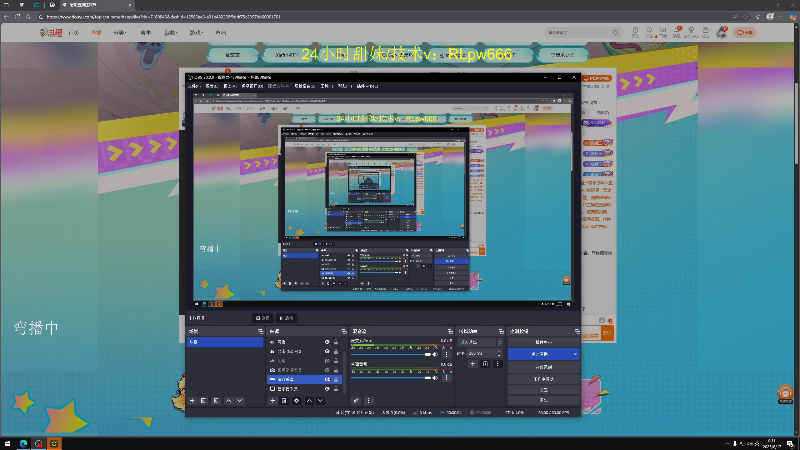
Task: Remove the selected source in Sources panel
Action: click(x=284, y=401)
